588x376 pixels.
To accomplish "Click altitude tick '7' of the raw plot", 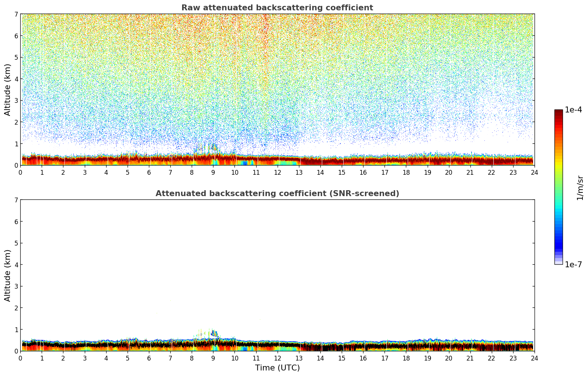I will click(16, 14).
